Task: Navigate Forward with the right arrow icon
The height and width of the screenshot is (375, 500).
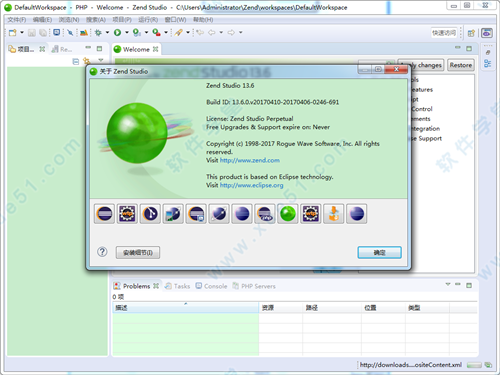Action: click(231, 32)
